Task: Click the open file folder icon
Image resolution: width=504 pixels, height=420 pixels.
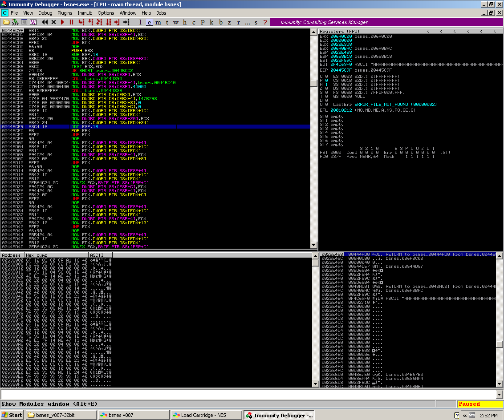Action: [x=6, y=22]
